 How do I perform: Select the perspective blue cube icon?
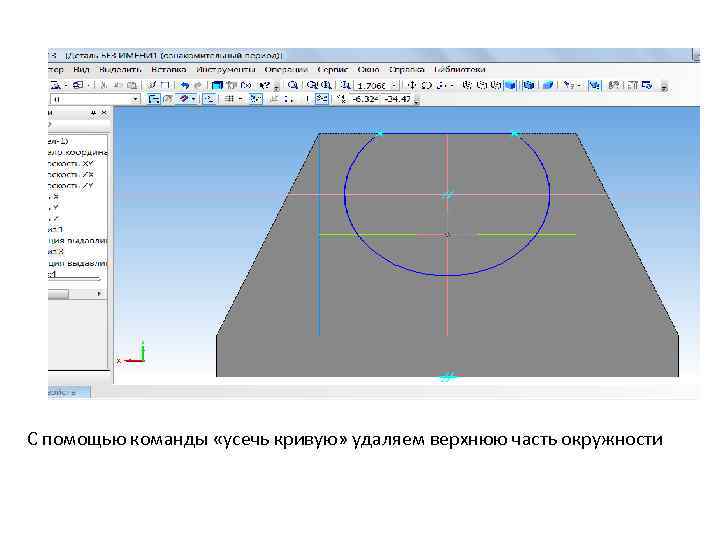tap(548, 85)
